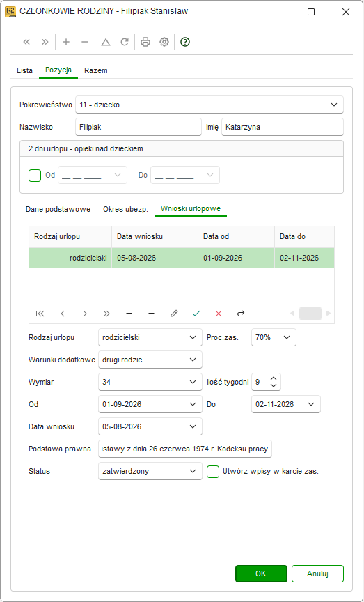Switch to the Lista tab
Viewport: 364px width, 602px height.
click(x=24, y=70)
